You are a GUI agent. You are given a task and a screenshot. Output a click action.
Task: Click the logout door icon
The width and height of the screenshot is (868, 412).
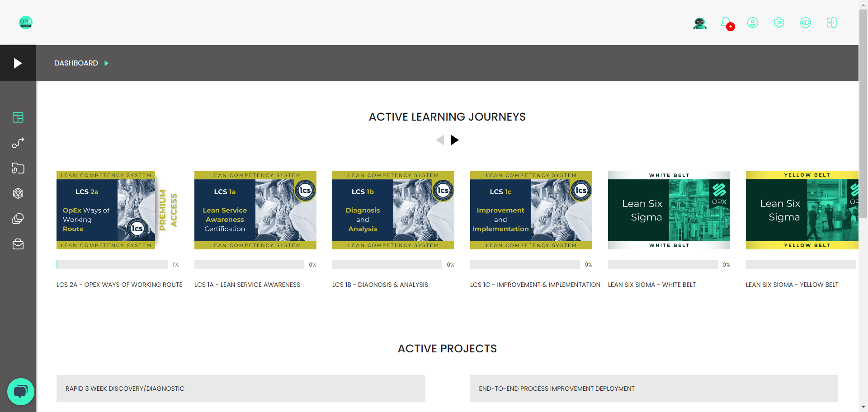coord(832,23)
